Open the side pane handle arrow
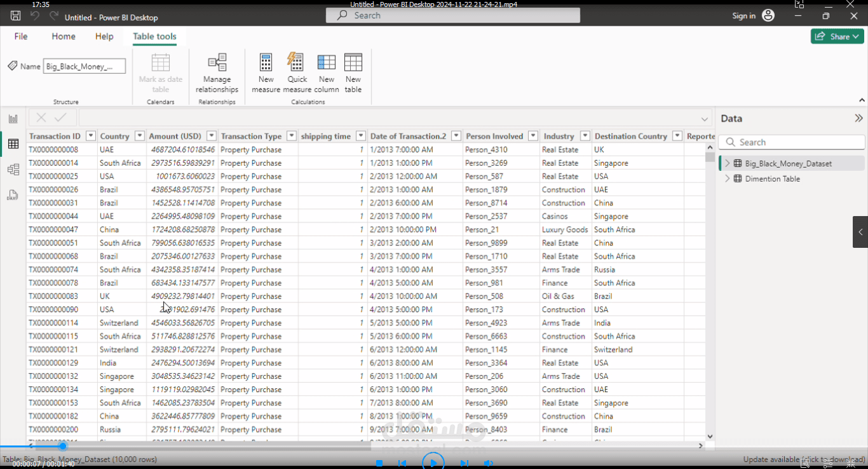 (x=860, y=232)
